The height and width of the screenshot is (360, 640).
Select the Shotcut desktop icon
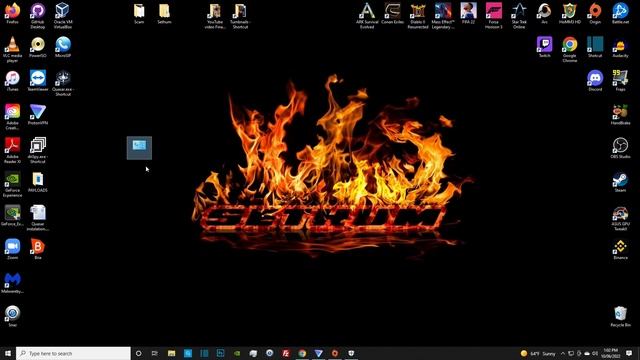point(595,47)
